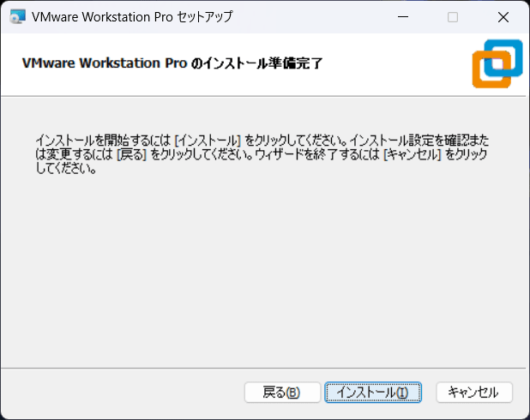Click the greyed-out maximize button
The image size is (530, 420).
[453, 17]
